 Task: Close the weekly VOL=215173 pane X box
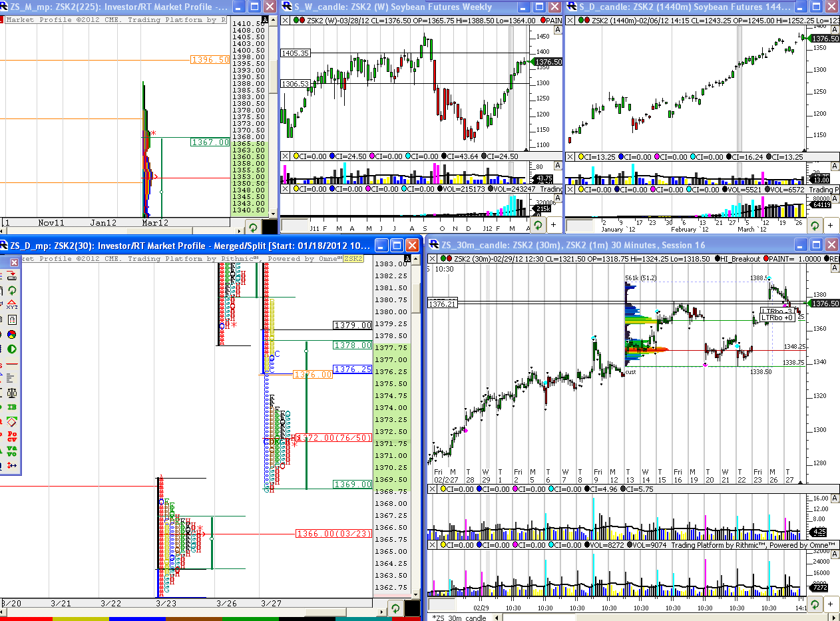click(286, 189)
